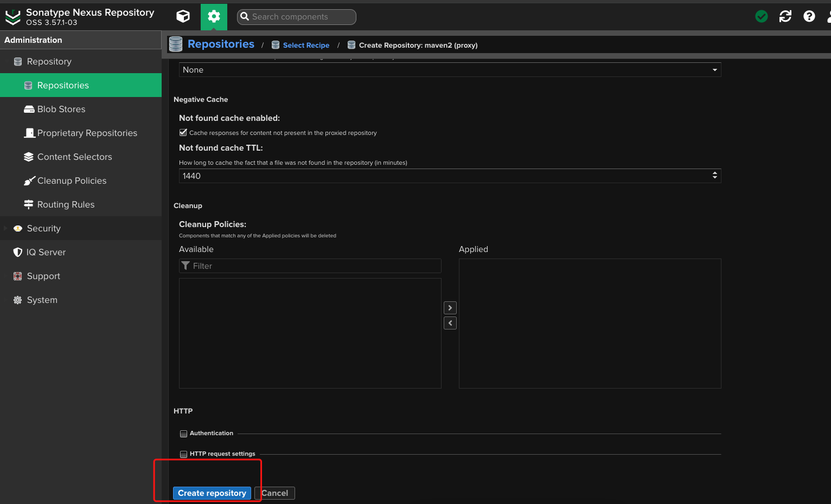Click the Administration panel header

(x=81, y=40)
